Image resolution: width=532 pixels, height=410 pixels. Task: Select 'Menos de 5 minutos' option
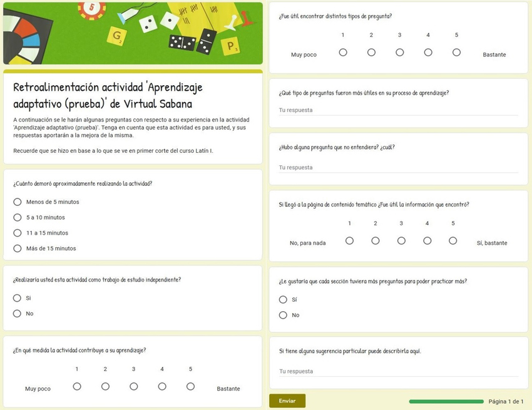18,202
